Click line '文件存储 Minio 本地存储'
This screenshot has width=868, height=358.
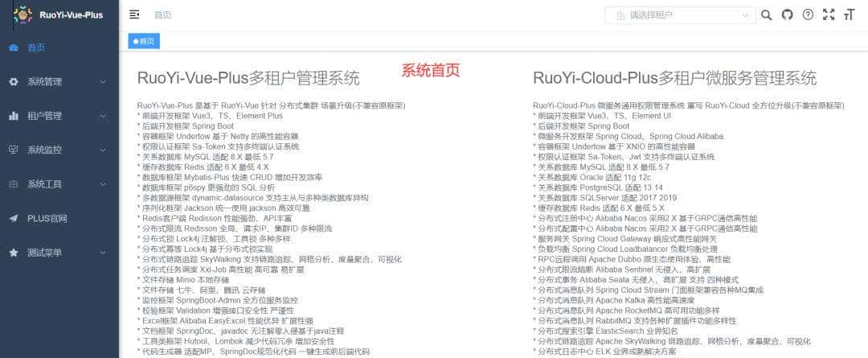pos(183,280)
